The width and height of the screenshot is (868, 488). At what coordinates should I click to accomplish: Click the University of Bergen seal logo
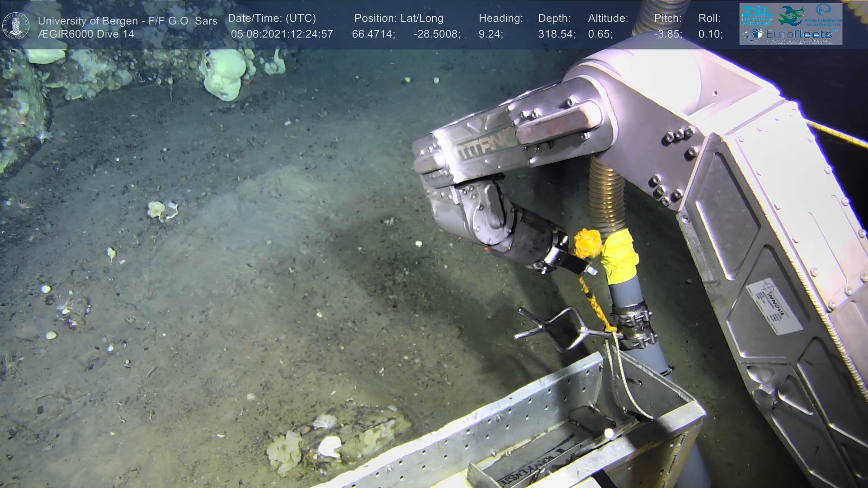pyautogui.click(x=16, y=25)
